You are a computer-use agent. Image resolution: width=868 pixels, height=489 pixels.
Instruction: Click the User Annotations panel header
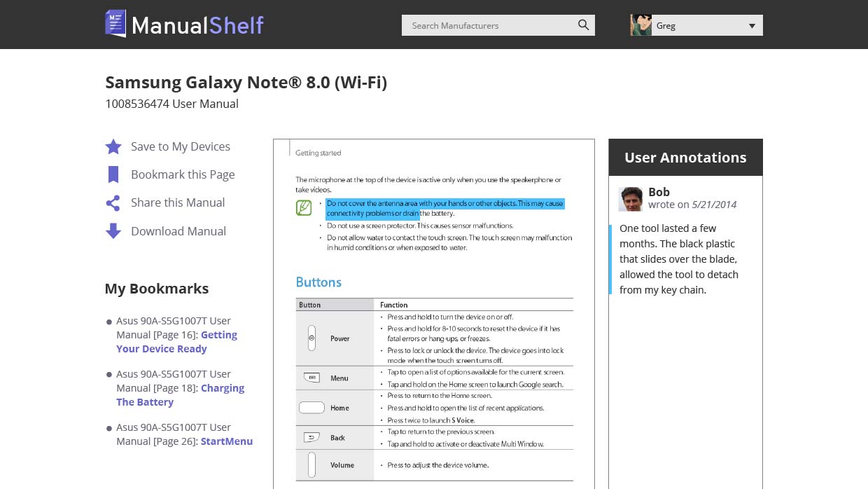pos(685,158)
